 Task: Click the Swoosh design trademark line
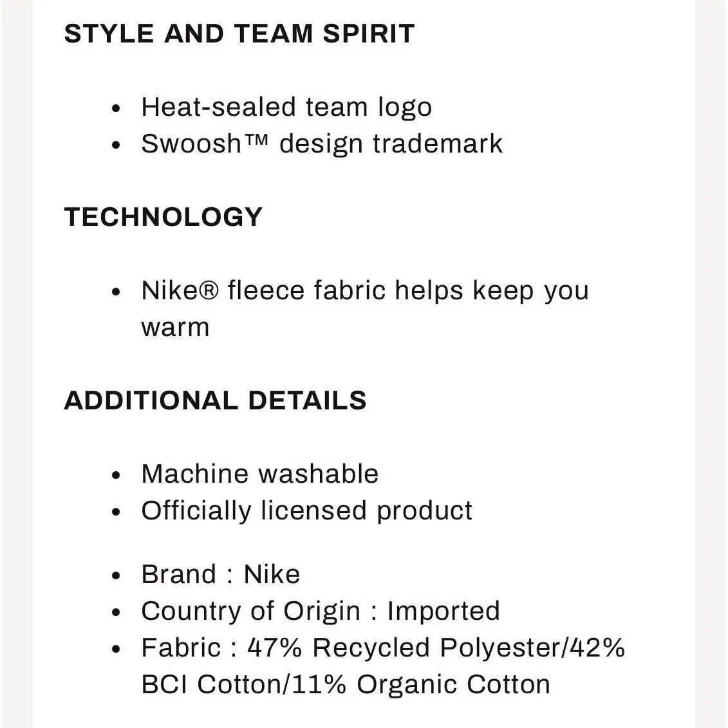point(322,144)
